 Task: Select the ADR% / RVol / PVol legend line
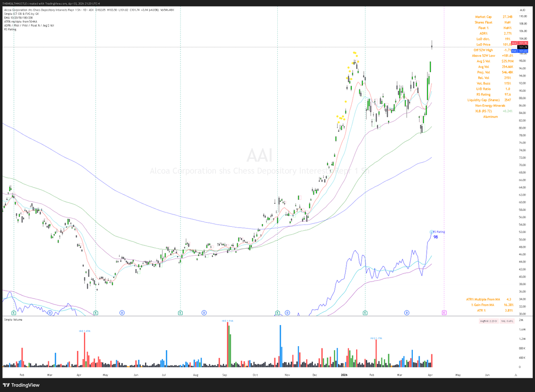(29, 26)
